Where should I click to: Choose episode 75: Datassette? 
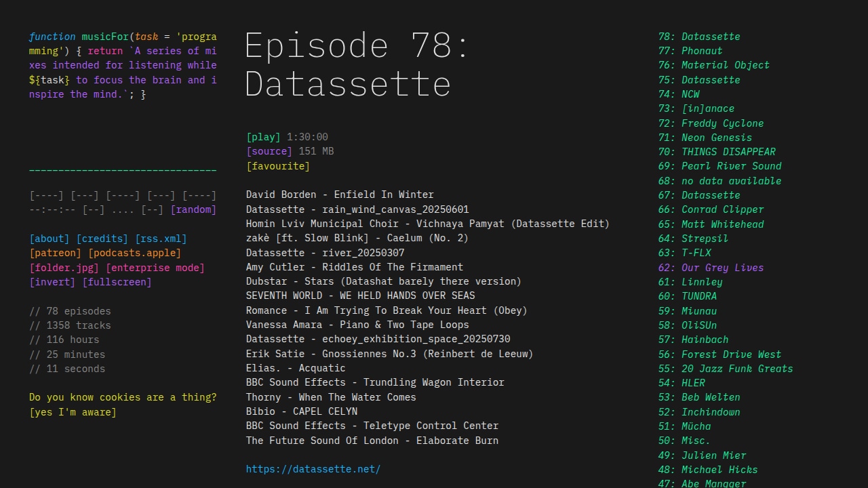point(699,80)
